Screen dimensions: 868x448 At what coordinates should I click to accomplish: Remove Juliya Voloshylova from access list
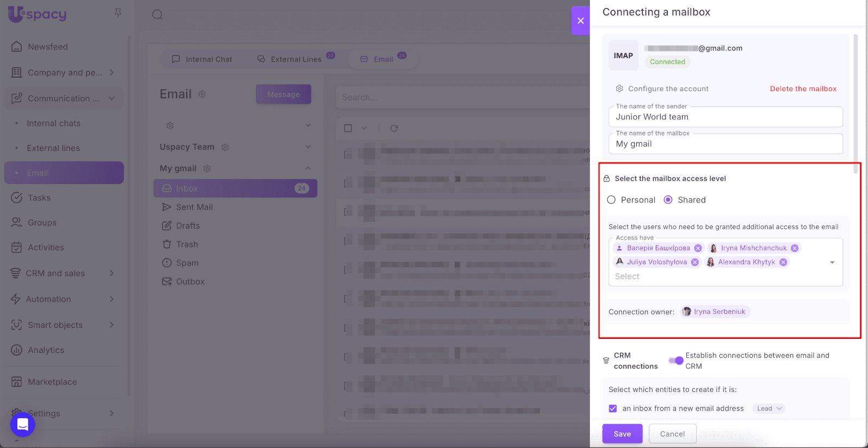click(x=695, y=262)
